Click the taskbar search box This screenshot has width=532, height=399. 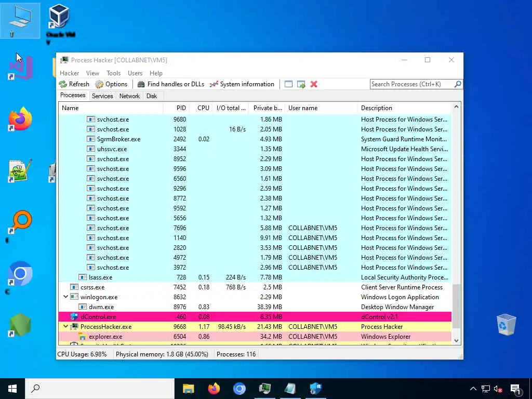100,389
